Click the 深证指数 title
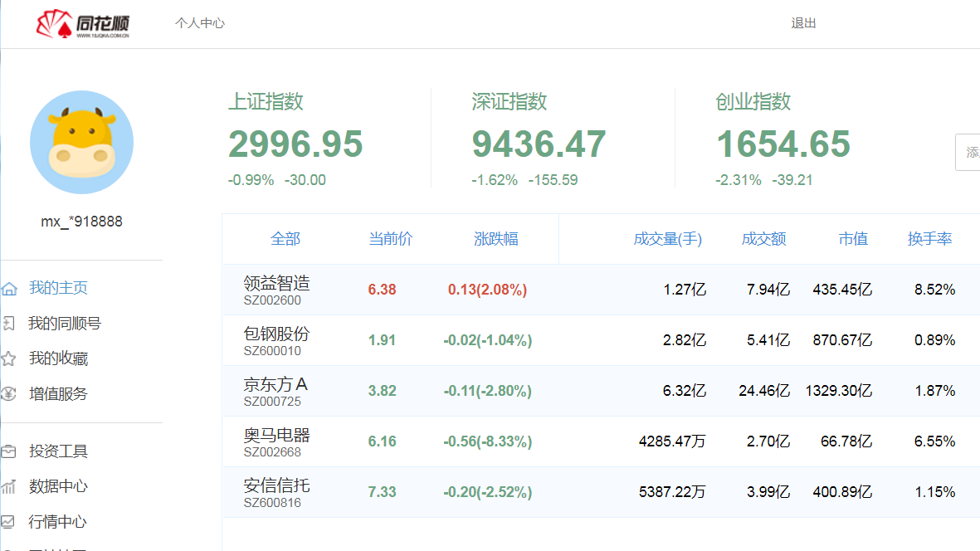This screenshot has height=551, width=980. (510, 101)
